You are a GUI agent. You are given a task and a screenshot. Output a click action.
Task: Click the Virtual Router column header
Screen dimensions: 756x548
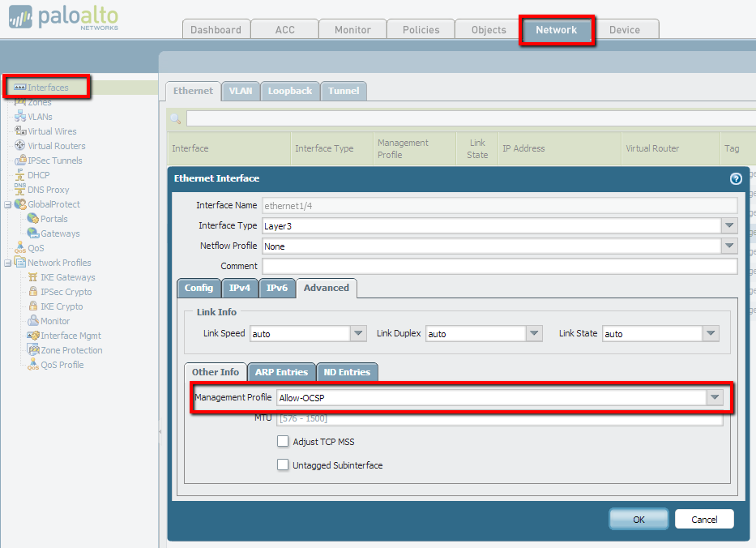point(670,148)
